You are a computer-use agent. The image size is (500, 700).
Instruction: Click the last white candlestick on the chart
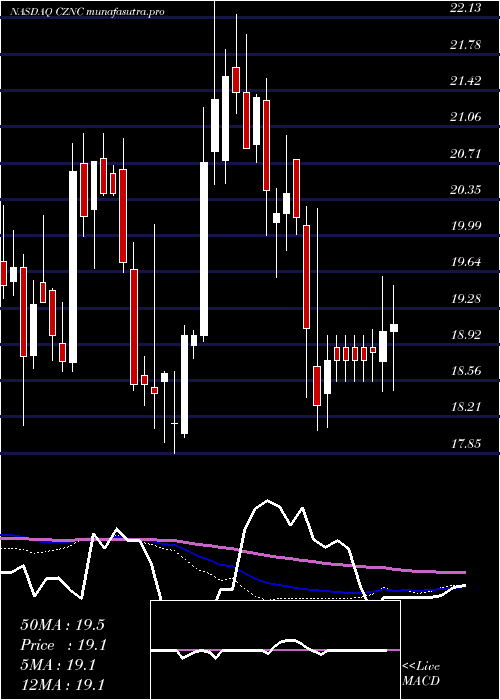click(x=394, y=328)
